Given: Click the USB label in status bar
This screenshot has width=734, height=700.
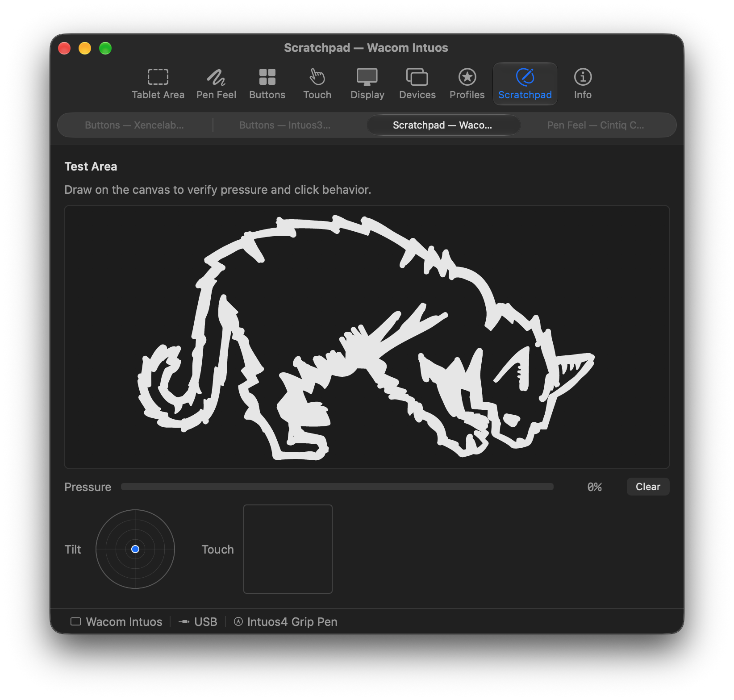Looking at the screenshot, I should point(206,621).
